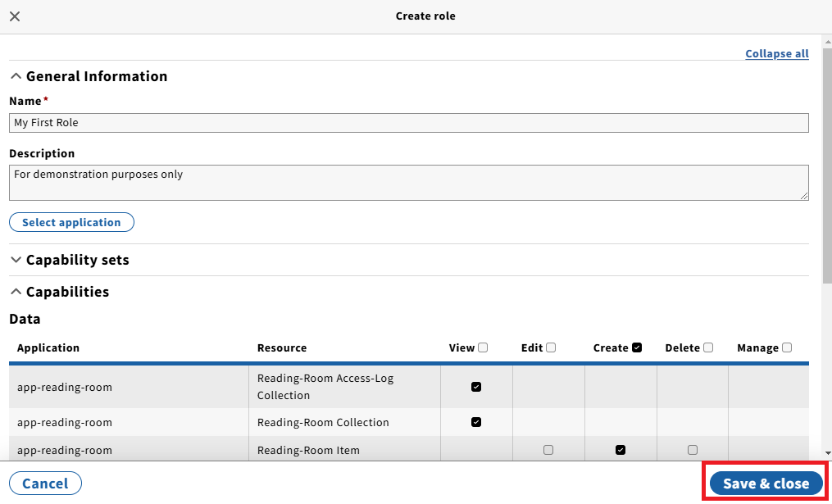Collapse the Capabilities section
This screenshot has height=504, width=832.
[x=59, y=292]
